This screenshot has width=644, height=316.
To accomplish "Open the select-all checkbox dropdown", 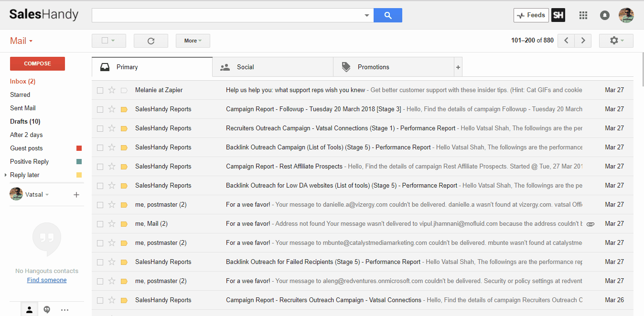I will 109,41.
